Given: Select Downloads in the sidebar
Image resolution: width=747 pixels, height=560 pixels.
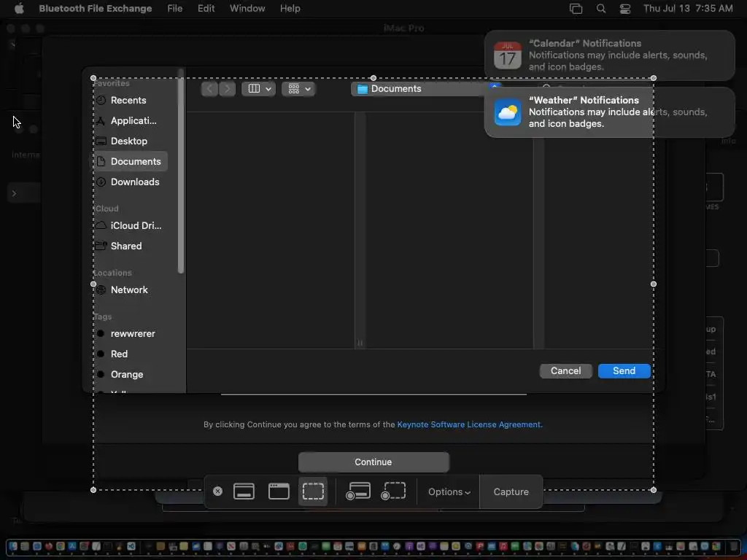Looking at the screenshot, I should coord(130,182).
